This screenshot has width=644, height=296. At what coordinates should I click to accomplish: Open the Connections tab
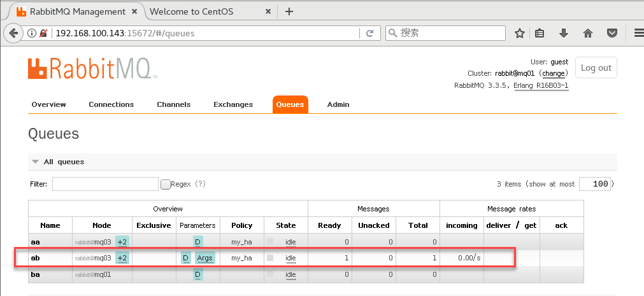pos(111,104)
